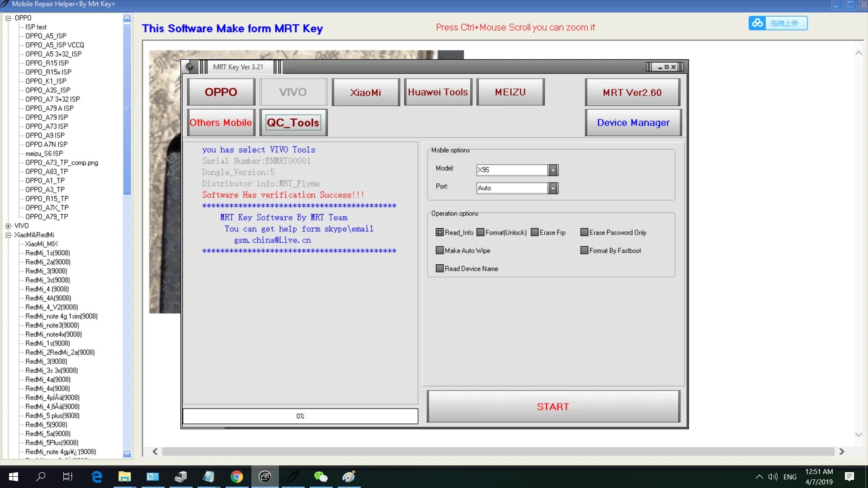This screenshot has width=868, height=488.
Task: Open Others Mobile tools
Action: click(221, 122)
